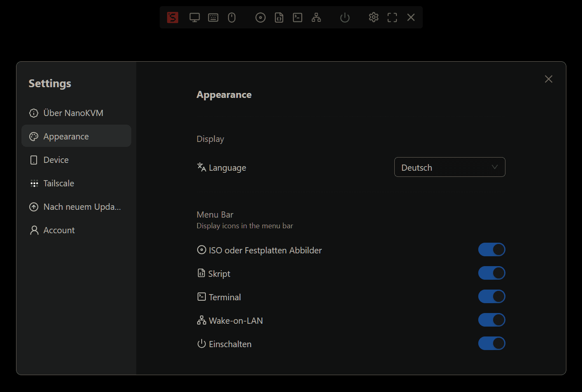
Task: Click the Sipeed logo in toolbar
Action: [x=172, y=17]
